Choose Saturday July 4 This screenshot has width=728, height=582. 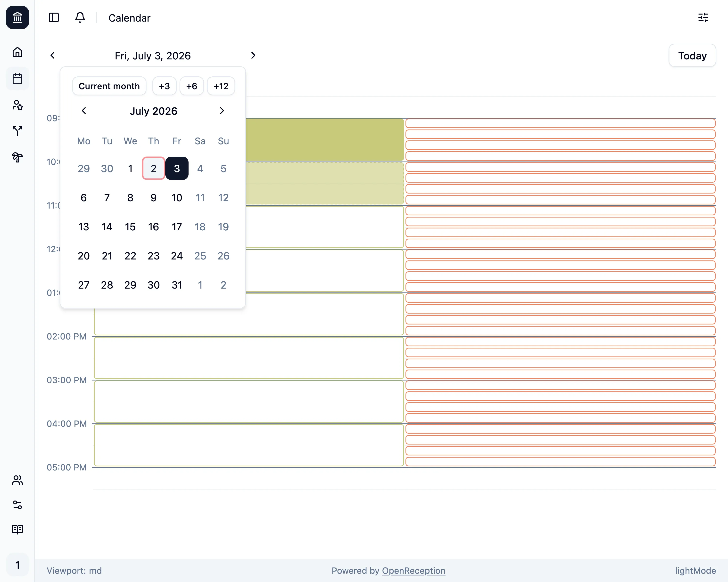click(200, 168)
